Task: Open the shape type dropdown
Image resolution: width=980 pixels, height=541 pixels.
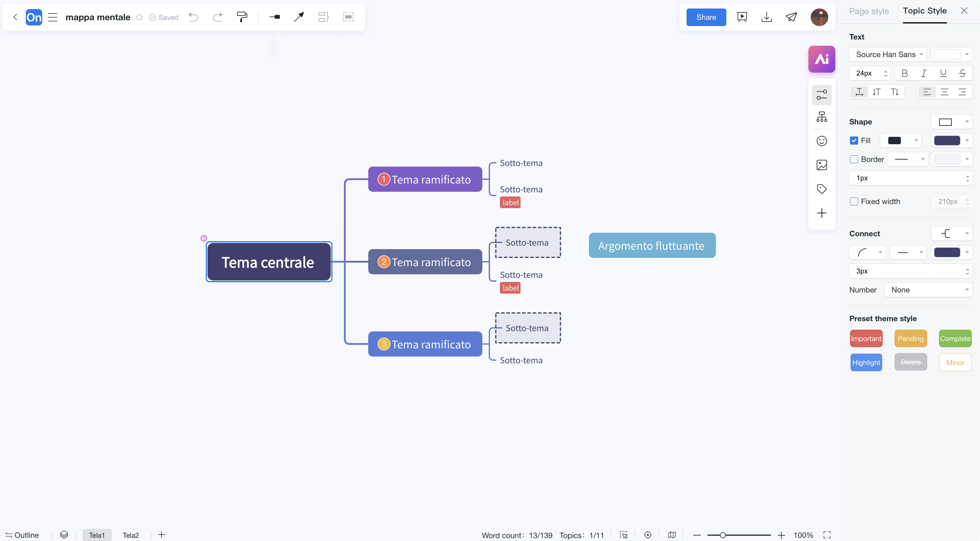Action: pos(952,122)
